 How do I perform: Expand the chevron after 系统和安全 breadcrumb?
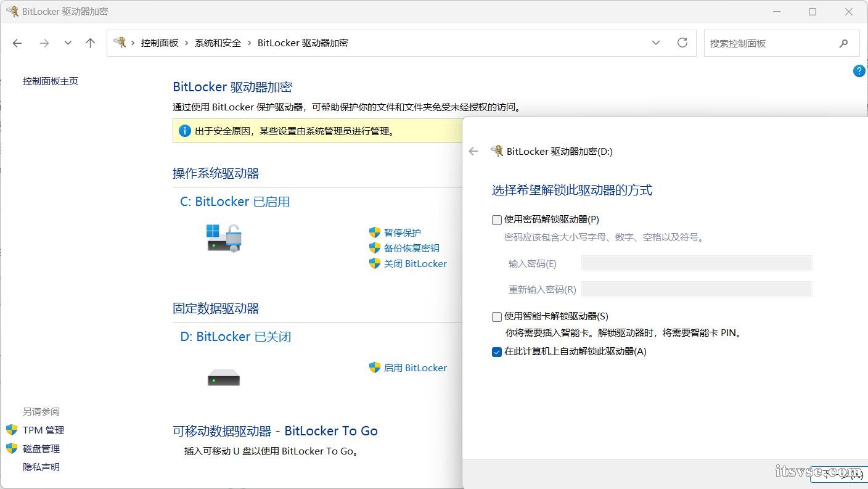point(250,43)
